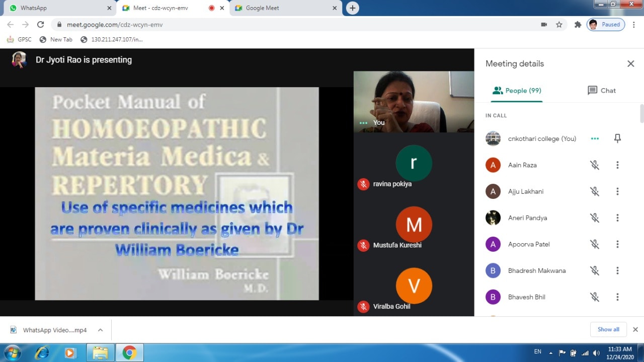The image size is (644, 362).
Task: Go back in browser history
Action: pyautogui.click(x=10, y=24)
